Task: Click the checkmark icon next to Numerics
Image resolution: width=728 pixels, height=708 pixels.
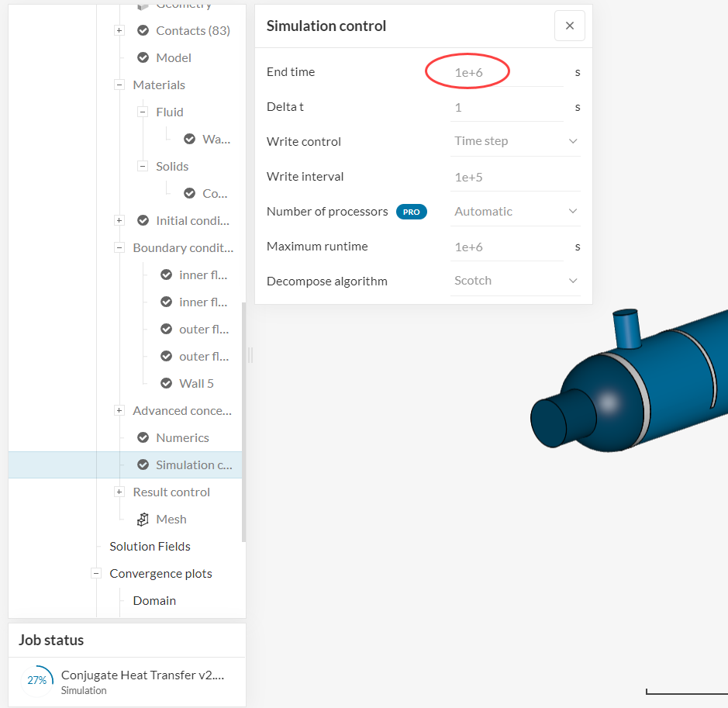Action: (143, 438)
